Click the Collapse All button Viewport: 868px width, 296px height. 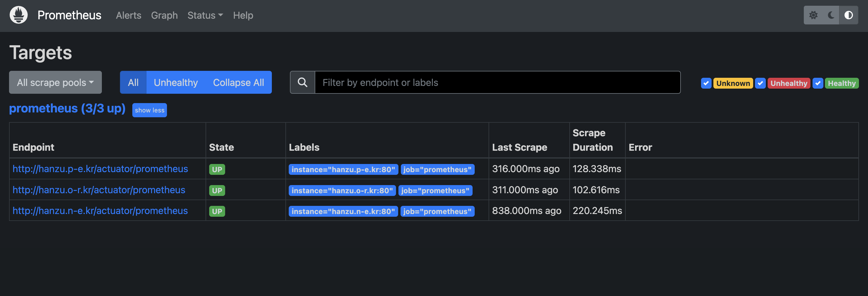click(x=239, y=82)
